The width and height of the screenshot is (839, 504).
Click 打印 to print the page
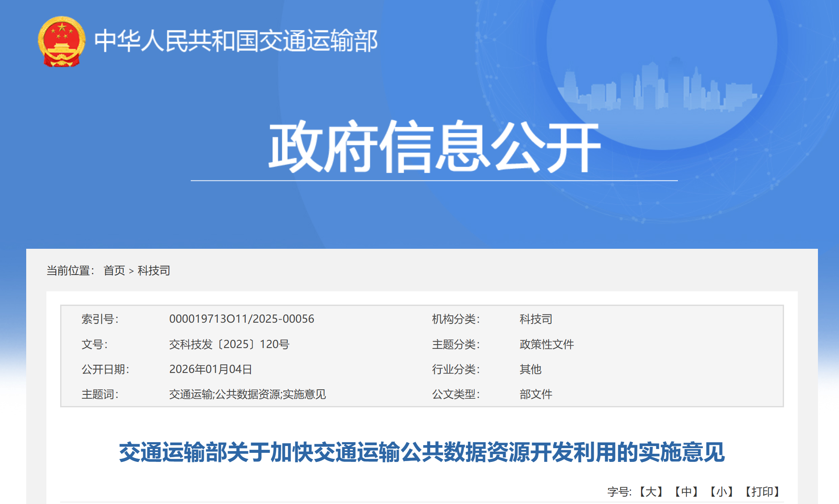point(762,492)
